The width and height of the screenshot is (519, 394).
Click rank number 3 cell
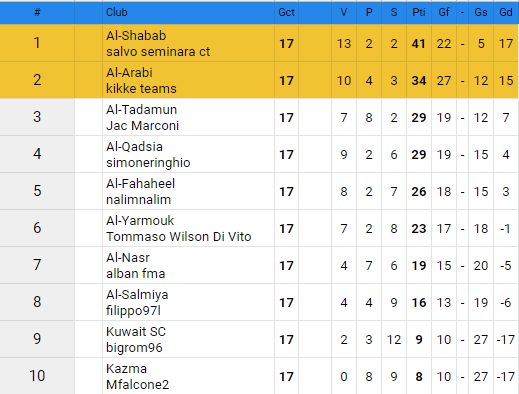point(37,117)
